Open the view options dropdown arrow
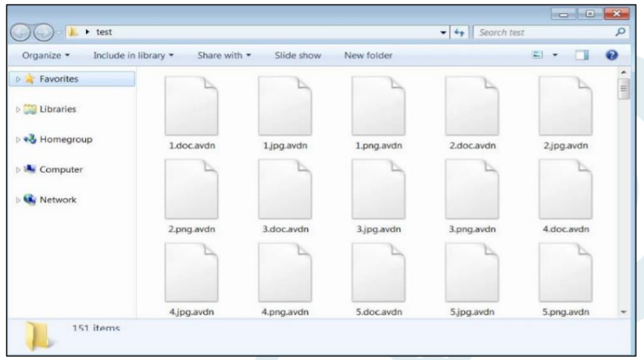 [x=555, y=55]
